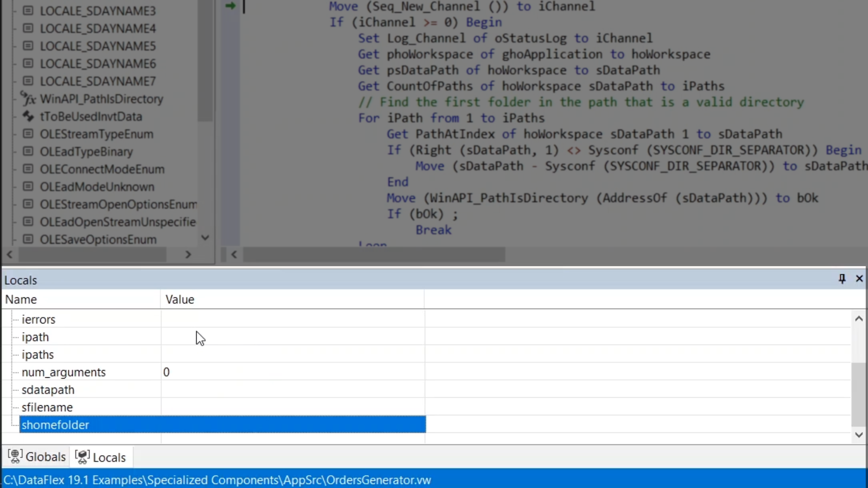
Task: Click the tToBeUsedInvtData item icon
Action: (x=28, y=116)
